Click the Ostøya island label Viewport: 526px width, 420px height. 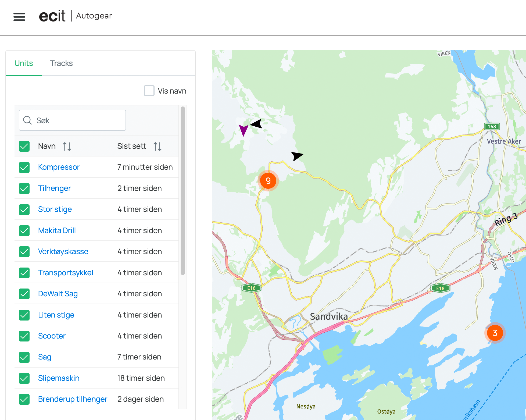386,411
